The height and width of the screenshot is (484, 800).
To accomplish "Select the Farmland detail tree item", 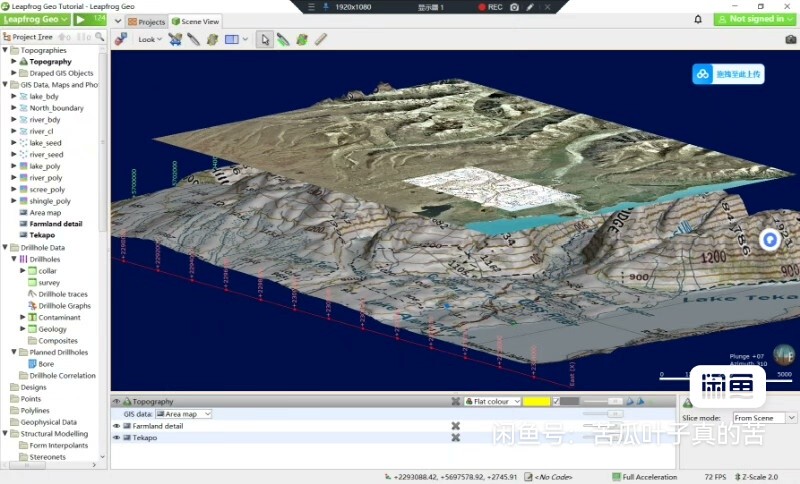I will [x=56, y=223].
